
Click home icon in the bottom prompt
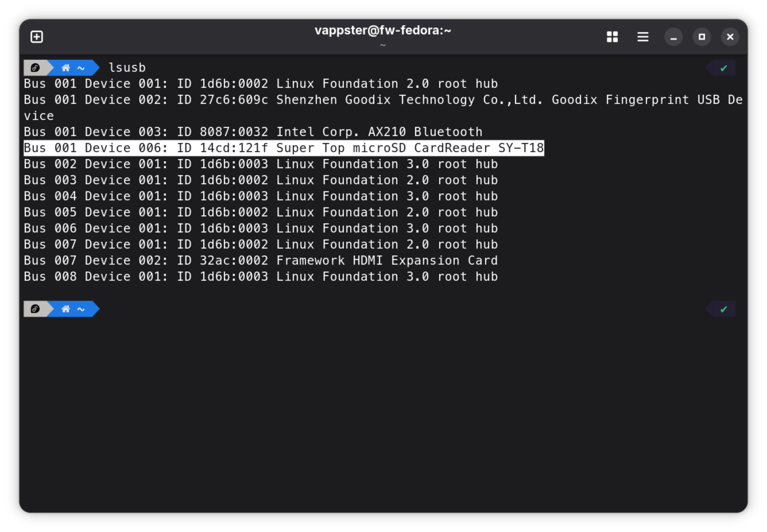66,309
